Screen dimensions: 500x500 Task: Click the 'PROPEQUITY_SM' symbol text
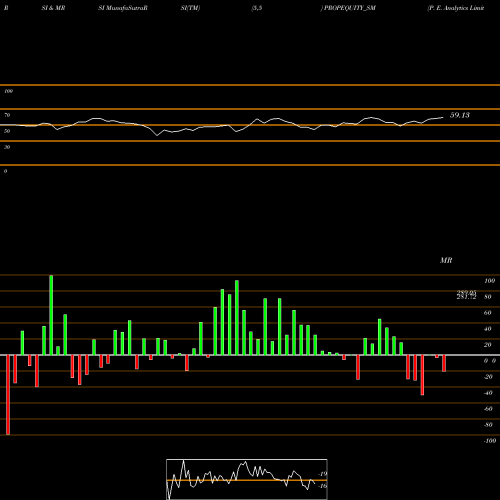(x=350, y=8)
